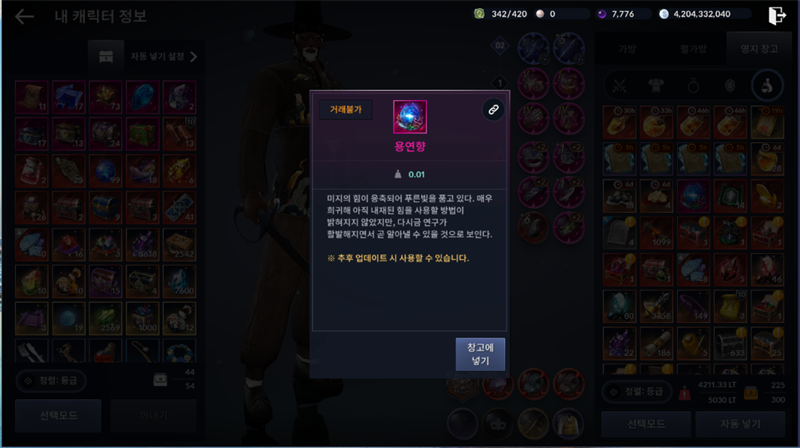Click the 자동 넣기 button
The width and height of the screenshot is (800, 448).
pos(740,424)
